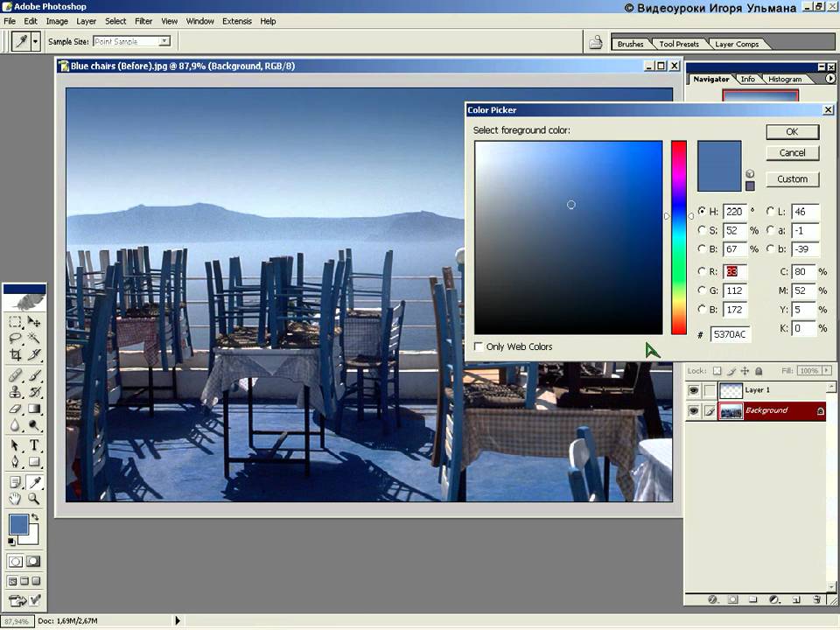Image resolution: width=840 pixels, height=630 pixels.
Task: Select the Clone Stamp tool
Action: coord(15,392)
